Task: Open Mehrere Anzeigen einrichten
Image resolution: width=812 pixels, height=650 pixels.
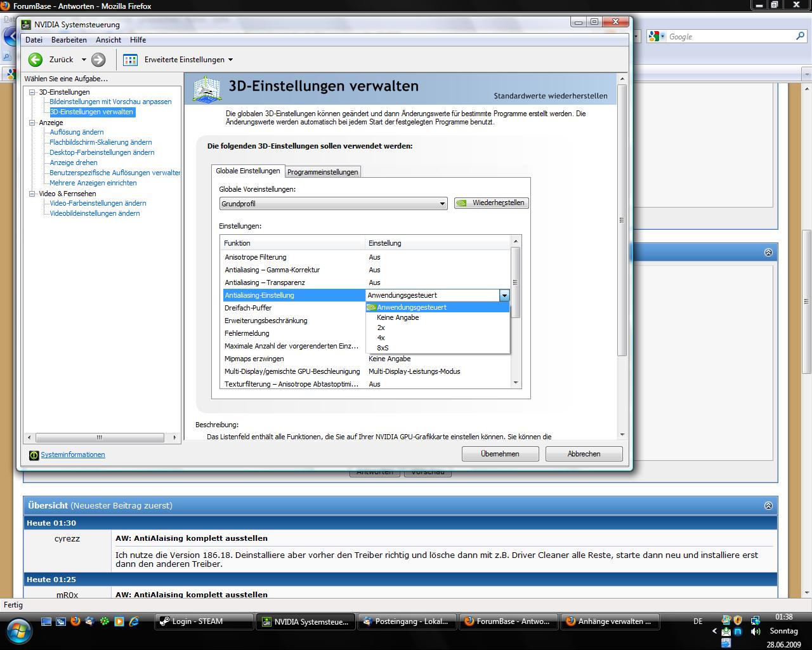Action: [93, 183]
